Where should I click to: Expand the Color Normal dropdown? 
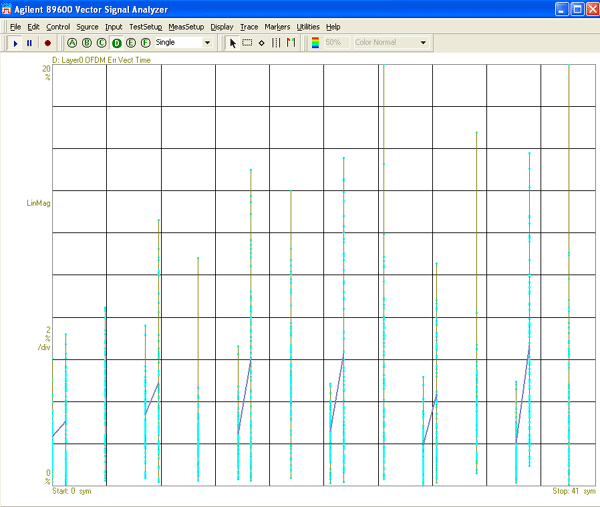coord(423,43)
